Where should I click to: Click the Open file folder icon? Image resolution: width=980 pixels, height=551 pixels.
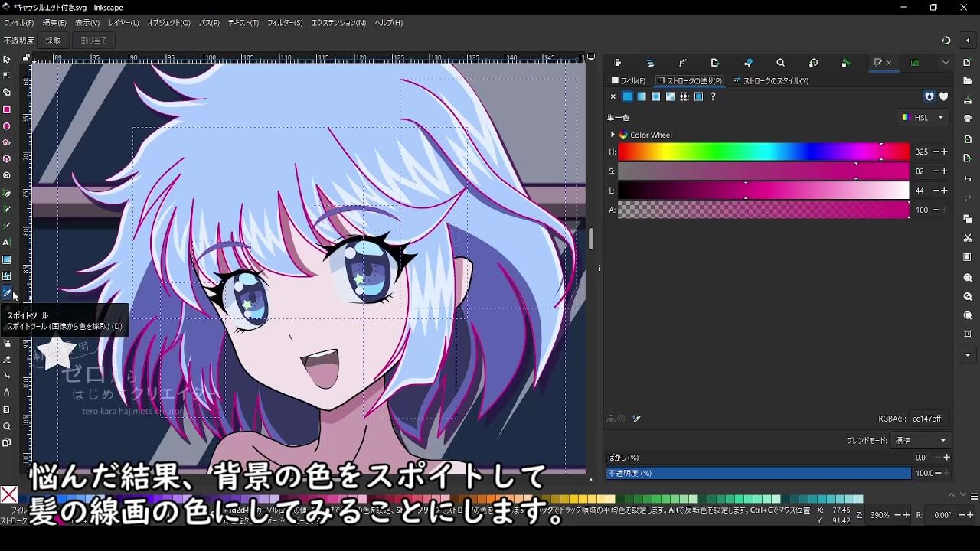pos(968,80)
